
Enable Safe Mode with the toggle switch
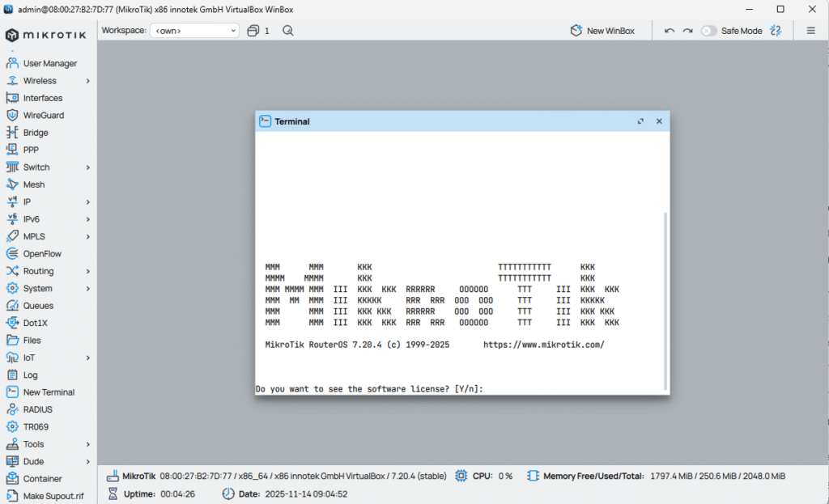(x=707, y=30)
